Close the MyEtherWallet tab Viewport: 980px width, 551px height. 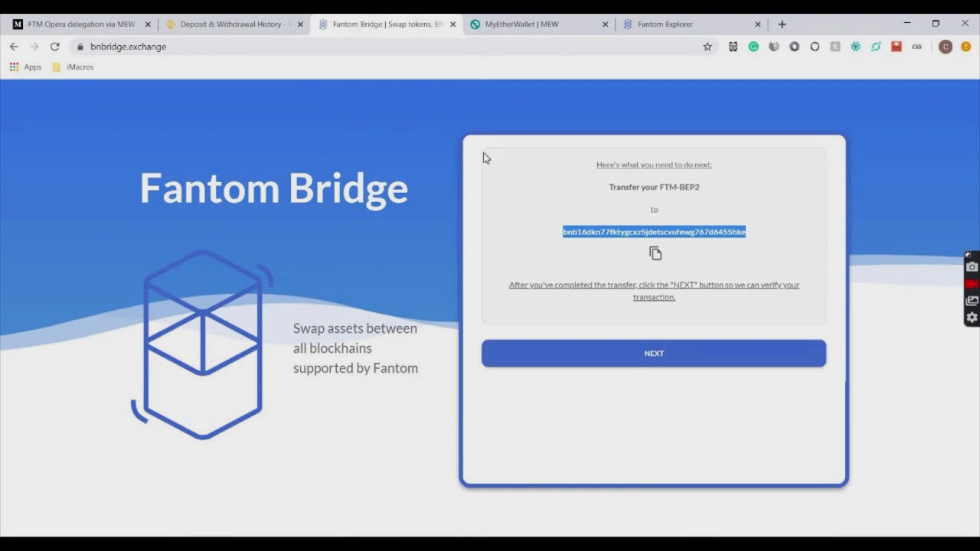coord(605,24)
